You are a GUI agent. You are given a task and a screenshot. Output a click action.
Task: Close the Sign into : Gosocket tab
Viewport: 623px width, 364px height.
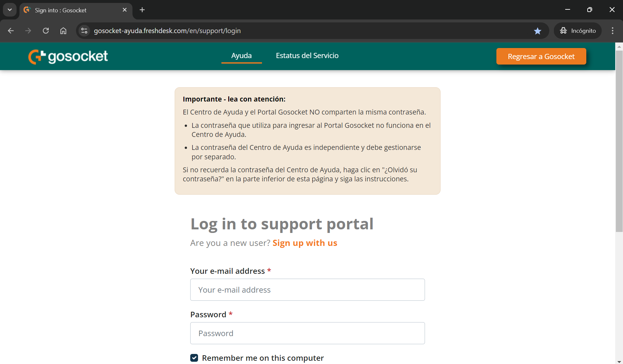click(x=125, y=10)
